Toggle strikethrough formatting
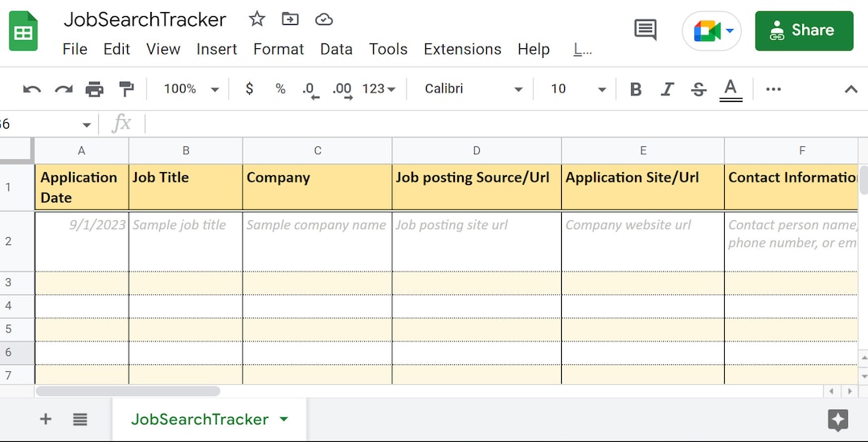Screen dimensions: 868x442 point(699,89)
